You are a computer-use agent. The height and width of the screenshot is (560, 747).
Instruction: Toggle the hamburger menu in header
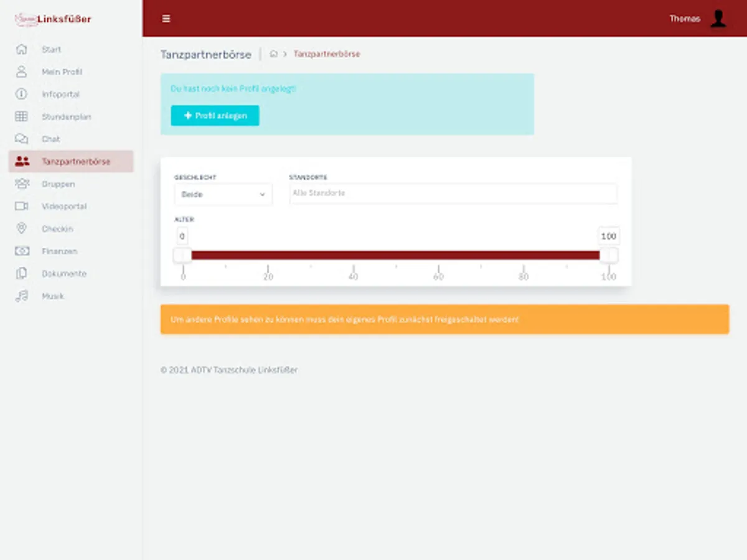pyautogui.click(x=166, y=19)
